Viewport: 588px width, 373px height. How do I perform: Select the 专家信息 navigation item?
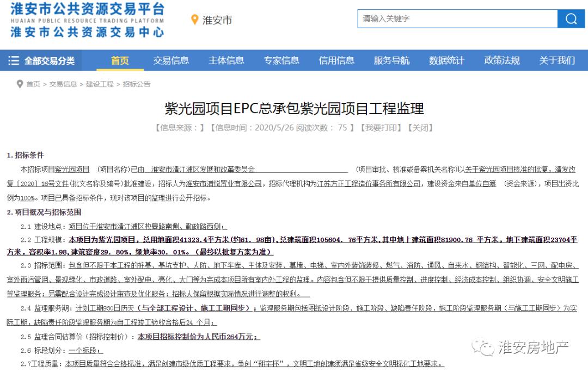pyautogui.click(x=281, y=61)
